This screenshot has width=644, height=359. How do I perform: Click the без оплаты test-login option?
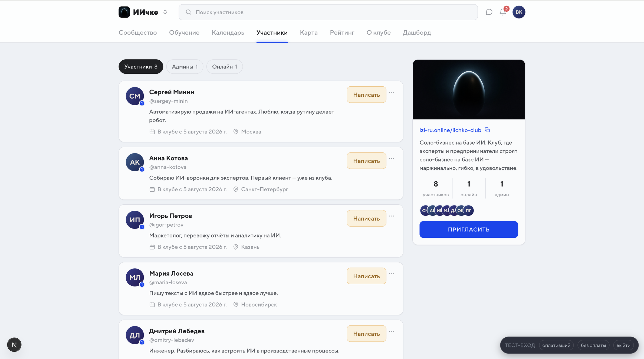(593, 345)
